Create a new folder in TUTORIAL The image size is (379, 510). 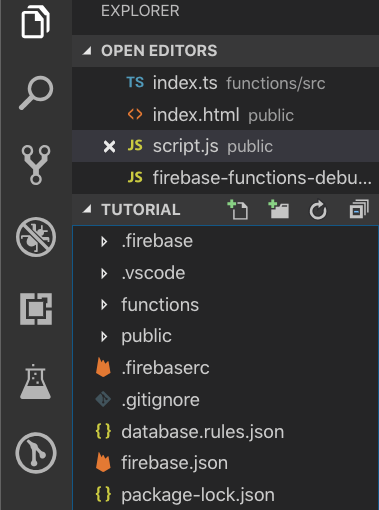(278, 210)
